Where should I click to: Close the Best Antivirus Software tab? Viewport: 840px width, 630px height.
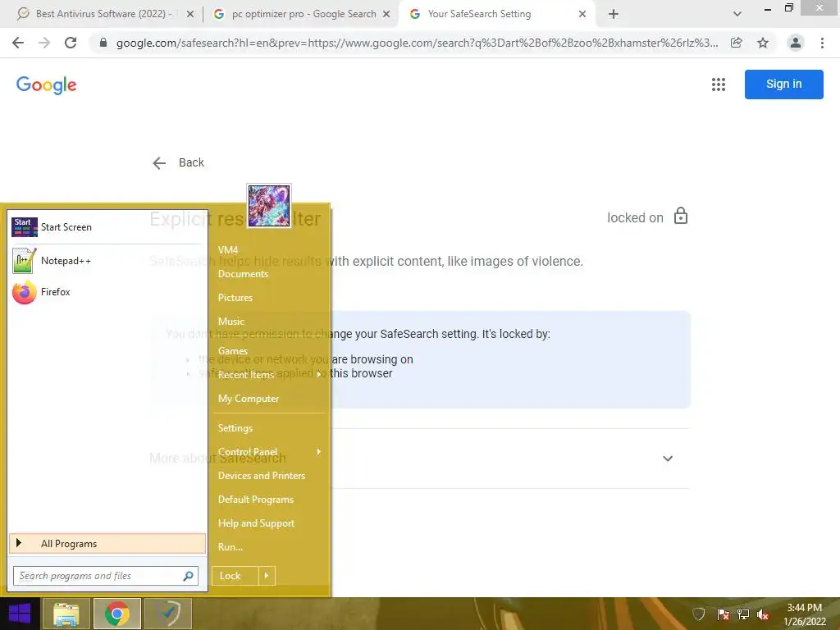[190, 14]
